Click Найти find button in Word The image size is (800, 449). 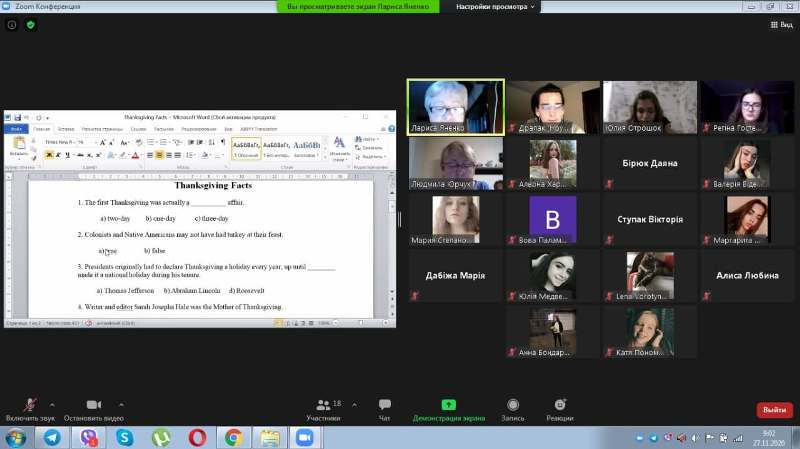tap(367, 139)
